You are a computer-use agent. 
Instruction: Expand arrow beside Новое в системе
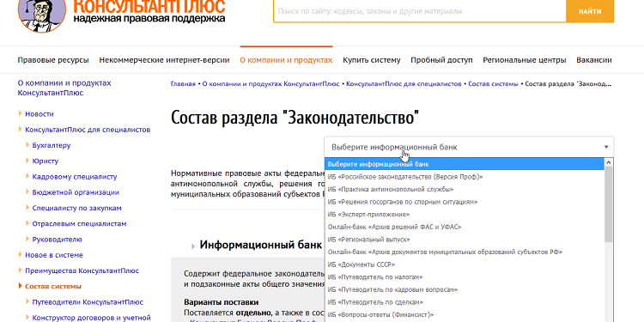click(20, 255)
